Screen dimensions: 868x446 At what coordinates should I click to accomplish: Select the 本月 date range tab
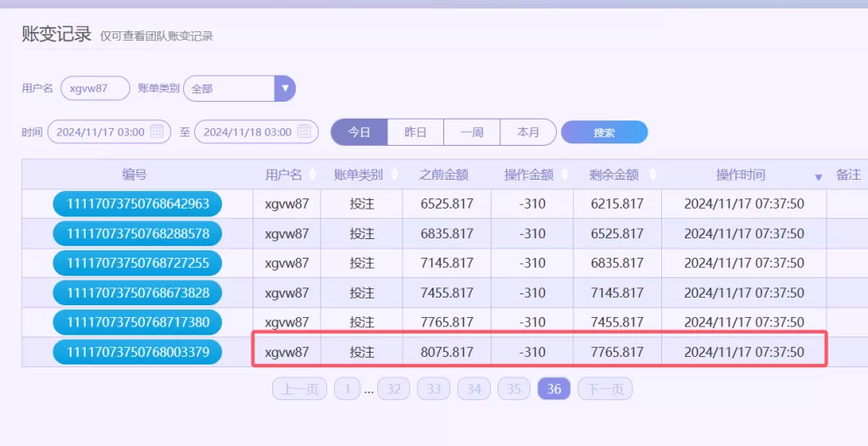coord(528,132)
